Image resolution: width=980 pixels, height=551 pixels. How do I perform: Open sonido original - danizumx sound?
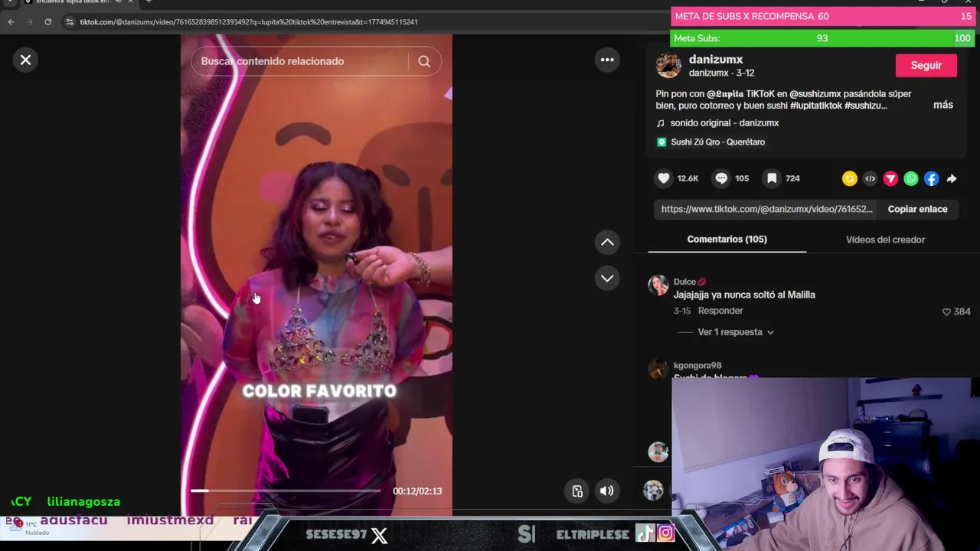pyautogui.click(x=724, y=122)
